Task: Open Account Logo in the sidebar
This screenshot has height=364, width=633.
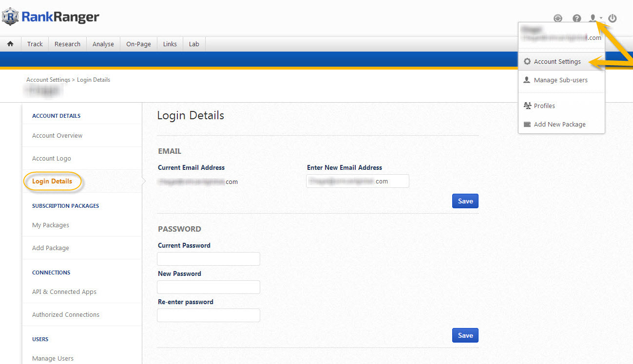Action: pyautogui.click(x=52, y=158)
